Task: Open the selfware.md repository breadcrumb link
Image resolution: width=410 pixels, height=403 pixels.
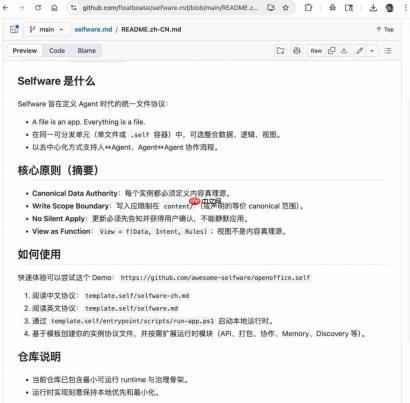Action: 93,29
